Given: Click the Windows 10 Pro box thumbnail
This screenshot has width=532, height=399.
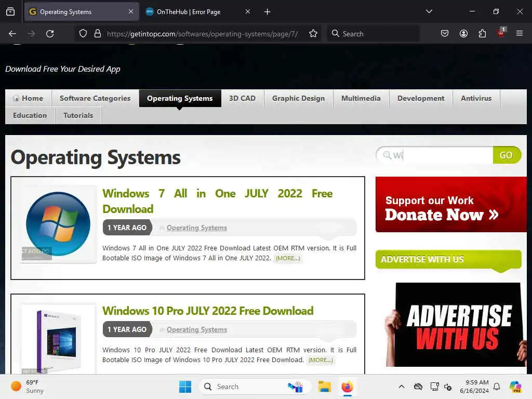Looking at the screenshot, I should point(58,338).
